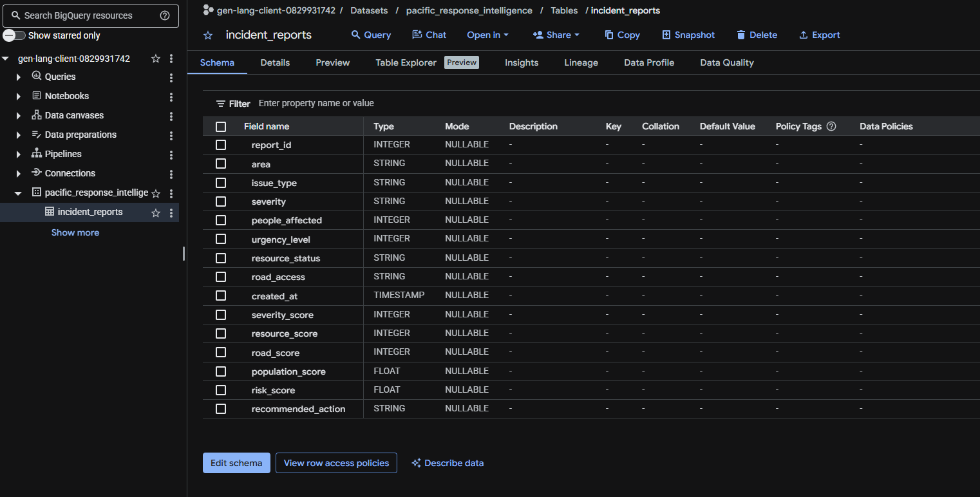This screenshot has width=980, height=497.
Task: Collapse the gen-lang-client-0829931742 project tree
Action: pos(6,59)
